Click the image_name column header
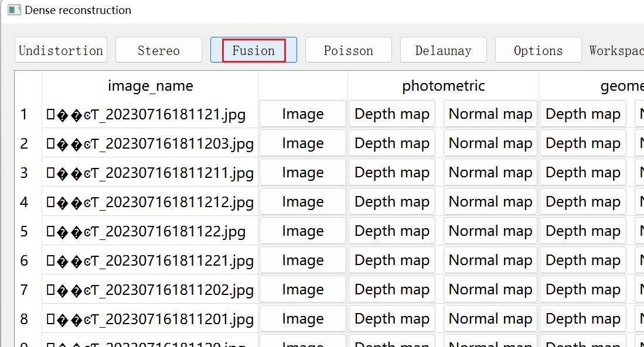Screen dimensions: 644x347 click(151, 85)
